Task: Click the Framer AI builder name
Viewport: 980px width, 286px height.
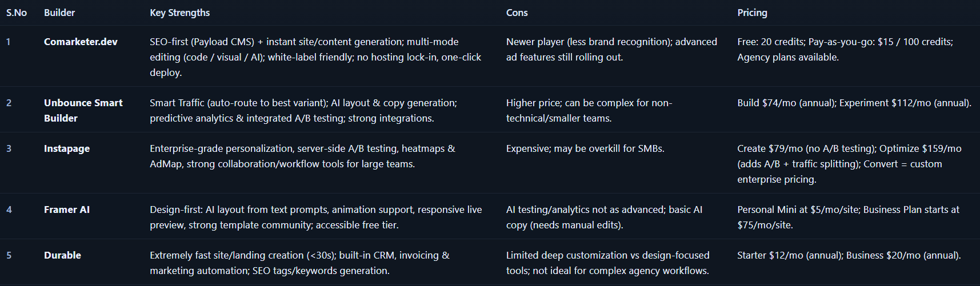Action: click(x=67, y=210)
